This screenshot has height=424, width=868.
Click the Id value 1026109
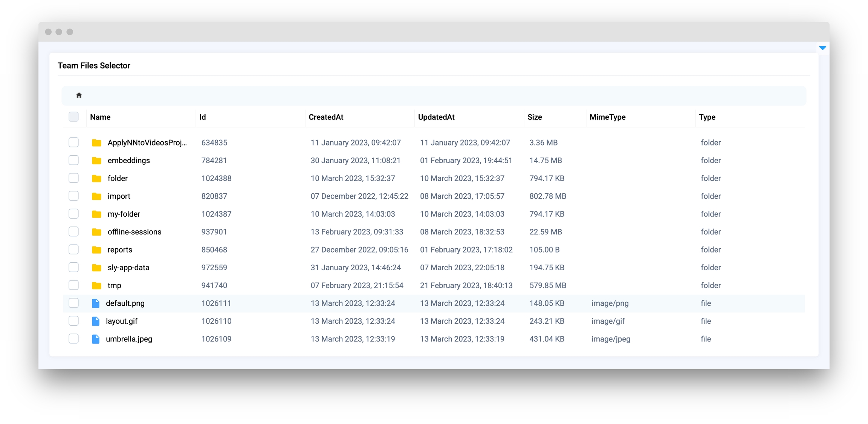click(216, 339)
